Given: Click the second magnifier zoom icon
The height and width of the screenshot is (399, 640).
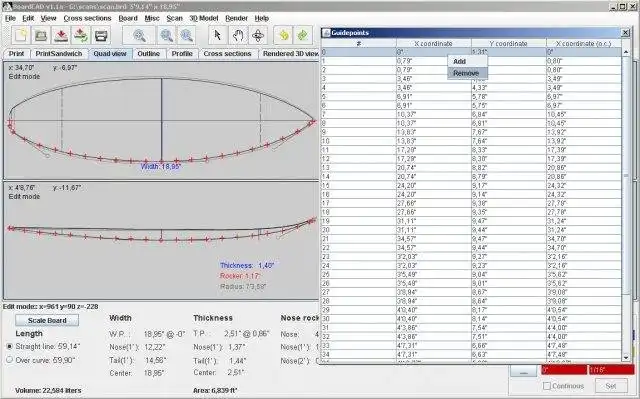Looking at the screenshot, I should (166, 35).
